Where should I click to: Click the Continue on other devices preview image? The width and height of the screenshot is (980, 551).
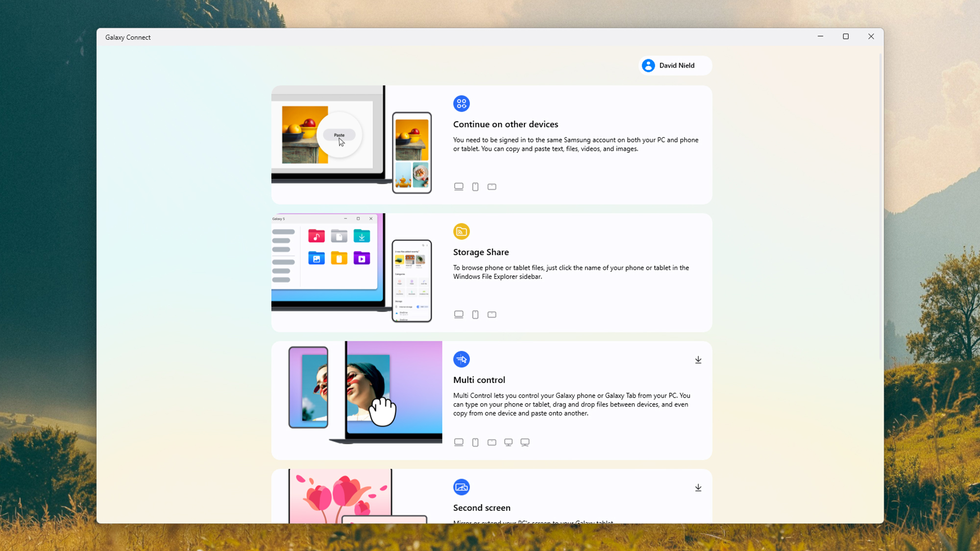coord(350,142)
